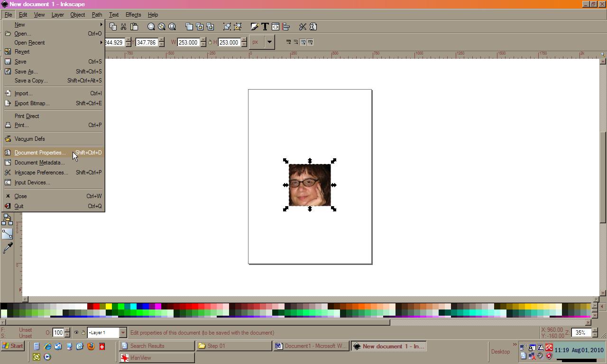Viewport: 607px width, 364px height.
Task: Open the Layer 1 selector dropdown
Action: (x=122, y=332)
